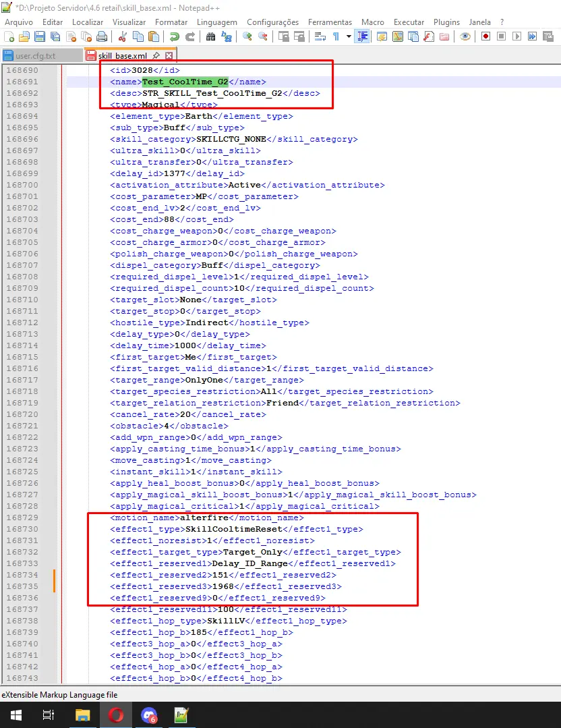The height and width of the screenshot is (728, 561).
Task: Click the macro Playback icon
Action: pyautogui.click(x=517, y=36)
